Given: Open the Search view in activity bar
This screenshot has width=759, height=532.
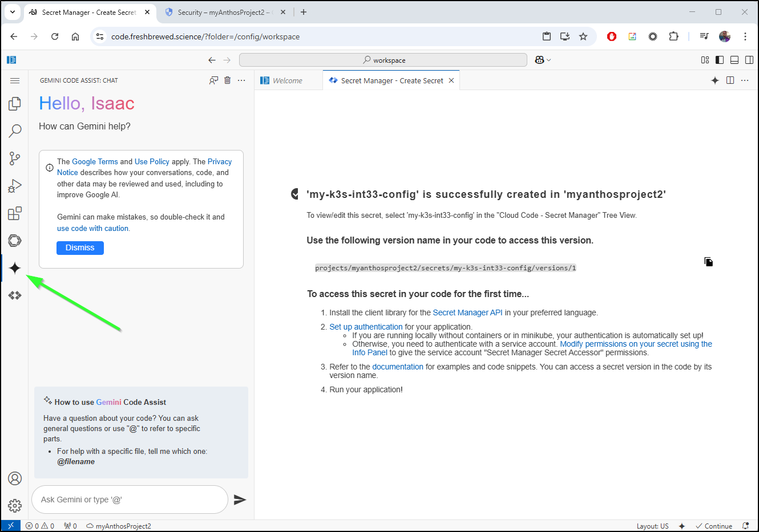Looking at the screenshot, I should coord(15,131).
